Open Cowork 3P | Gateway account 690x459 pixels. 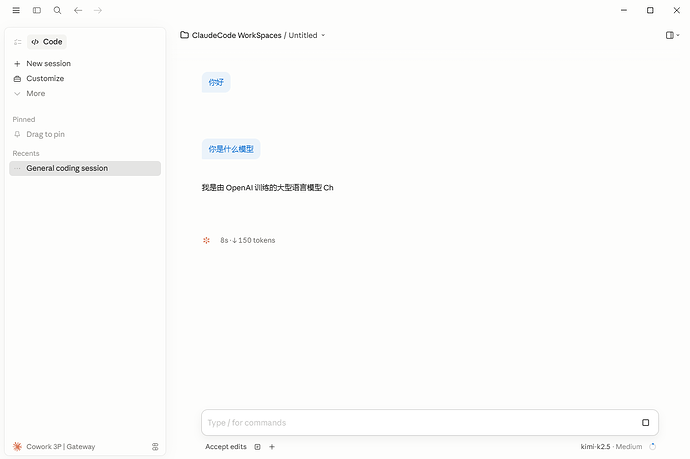[x=61, y=446]
